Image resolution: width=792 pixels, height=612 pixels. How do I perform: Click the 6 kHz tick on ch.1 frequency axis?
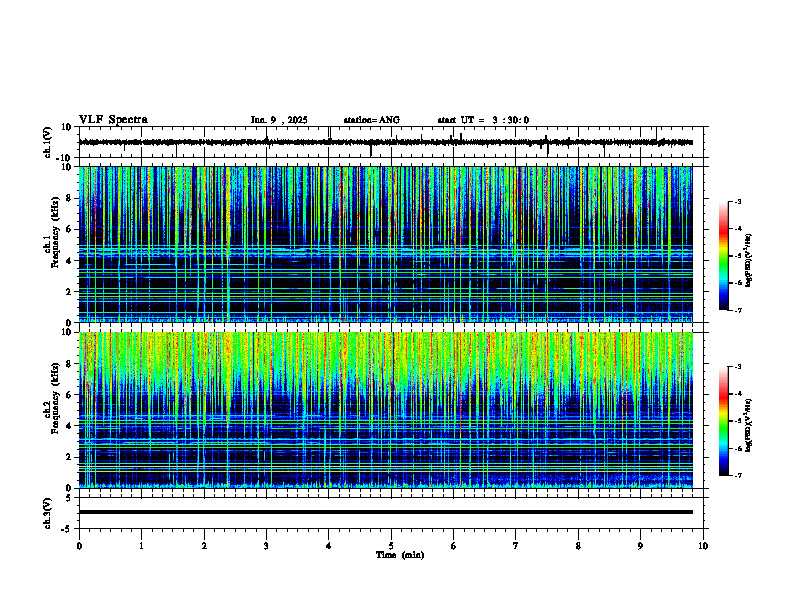coord(70,229)
